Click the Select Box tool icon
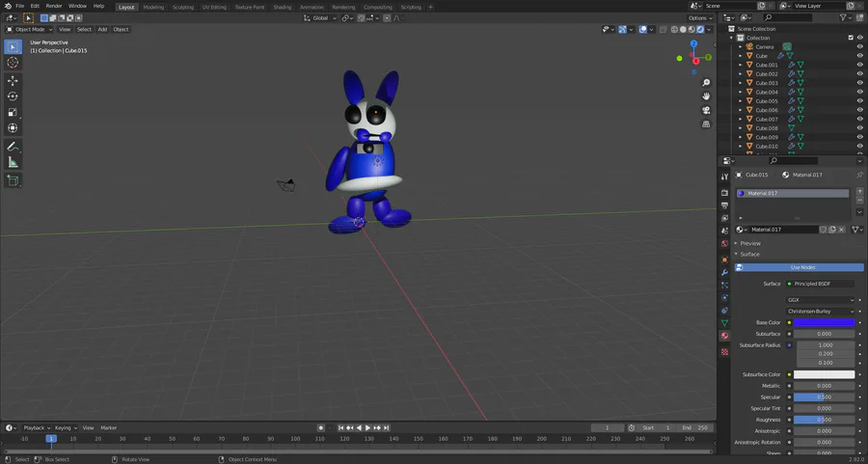Screen dimensions: 868x464 13,46
